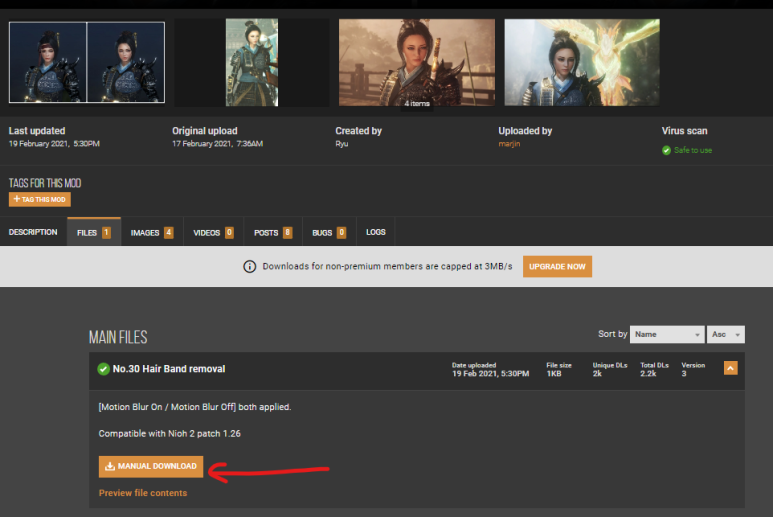Switch to the Description tab

point(33,232)
